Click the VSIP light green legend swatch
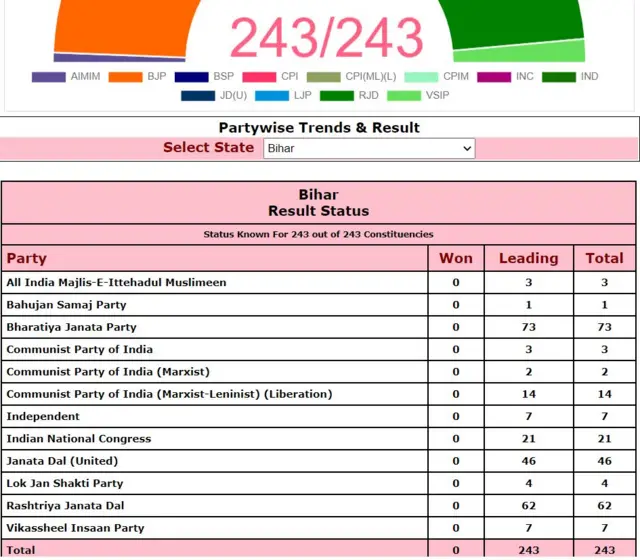This screenshot has width=640, height=560. click(x=404, y=96)
